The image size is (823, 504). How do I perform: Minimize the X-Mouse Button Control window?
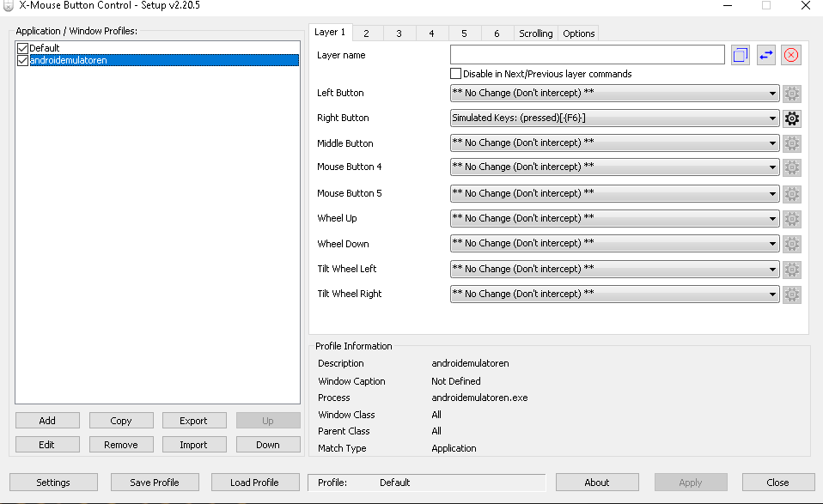point(728,5)
